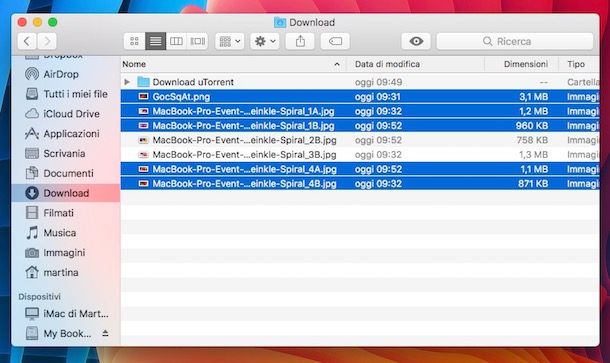
Task: Select Download in the sidebar
Action: tap(66, 193)
